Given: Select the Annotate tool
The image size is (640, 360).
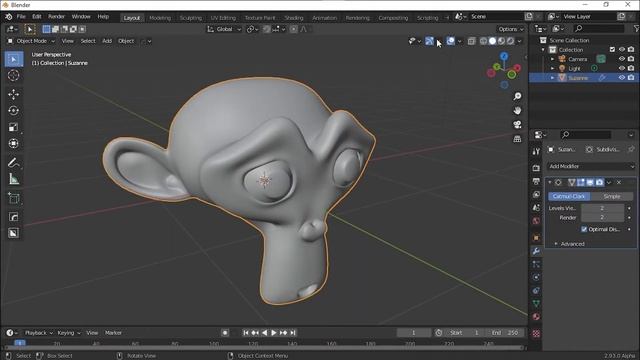Looking at the screenshot, I should (13, 163).
